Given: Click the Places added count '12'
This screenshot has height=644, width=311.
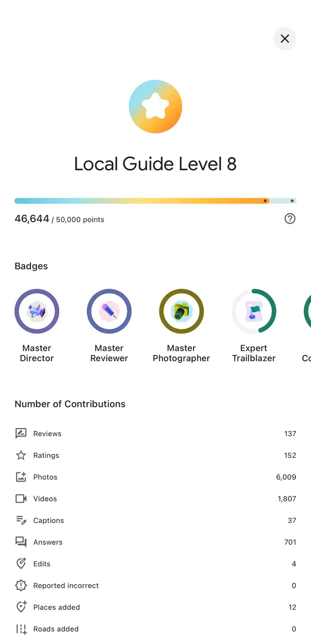Looking at the screenshot, I should tap(293, 607).
